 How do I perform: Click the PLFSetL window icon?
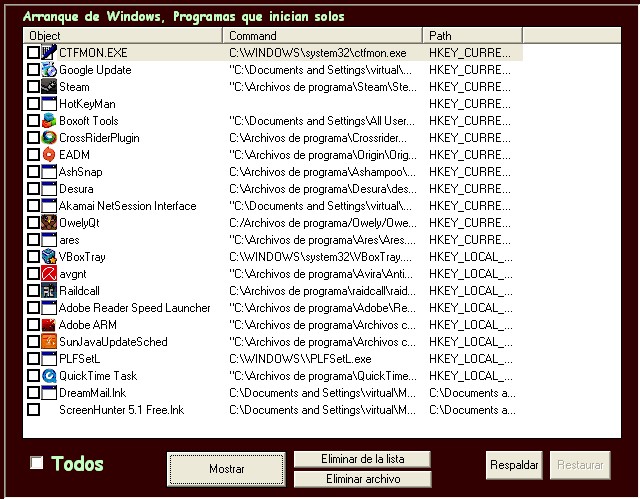tap(49, 359)
